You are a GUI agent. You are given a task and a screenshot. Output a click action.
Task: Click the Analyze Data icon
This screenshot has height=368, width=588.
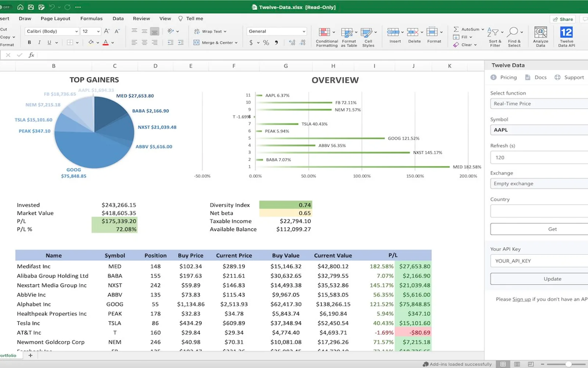pos(540,32)
